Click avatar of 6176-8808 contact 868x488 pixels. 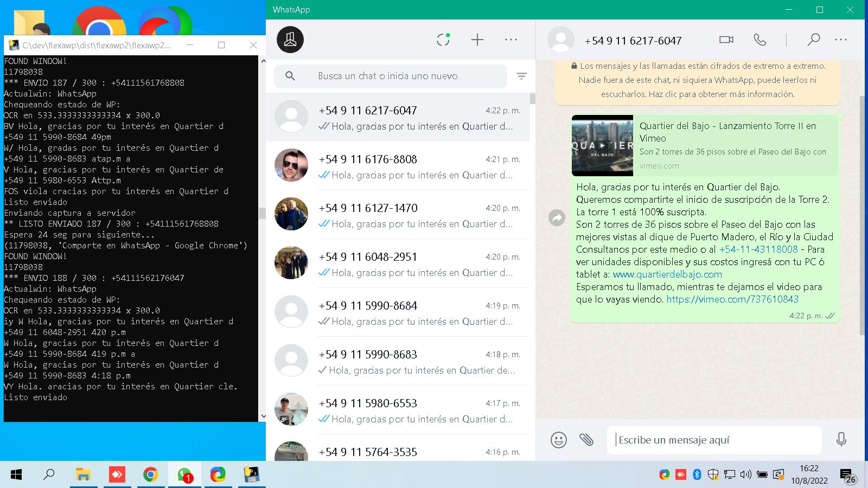(x=291, y=165)
